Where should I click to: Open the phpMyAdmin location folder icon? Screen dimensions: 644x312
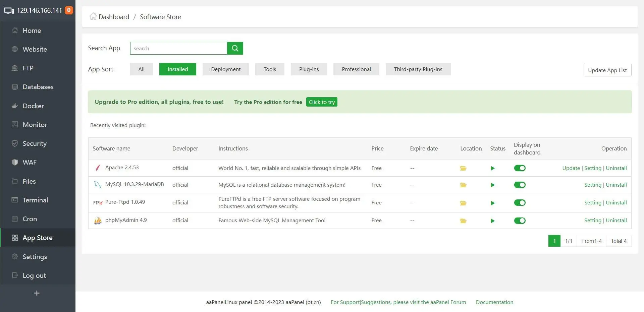coord(463,221)
